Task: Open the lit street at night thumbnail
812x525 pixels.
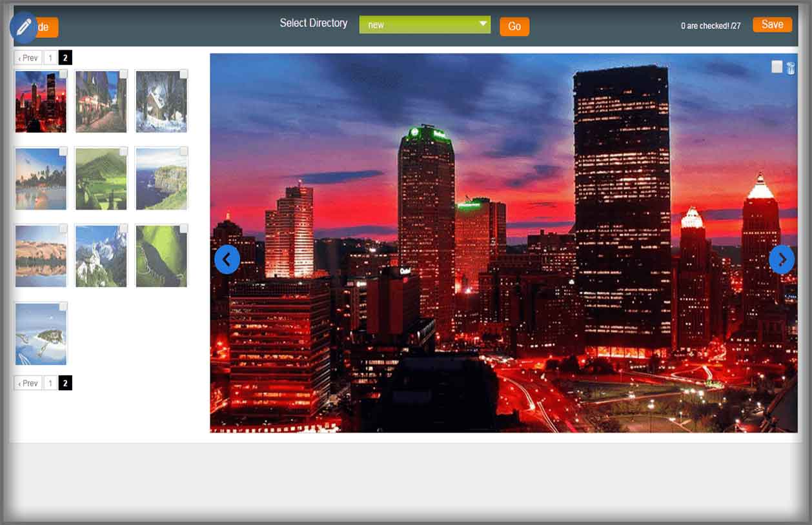Action: coord(101,103)
